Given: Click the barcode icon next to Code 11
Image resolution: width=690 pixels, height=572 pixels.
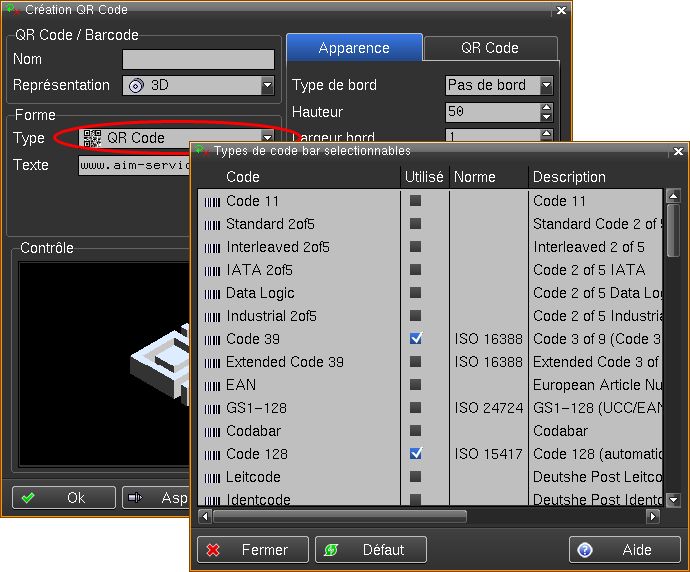Looking at the screenshot, I should point(212,201).
